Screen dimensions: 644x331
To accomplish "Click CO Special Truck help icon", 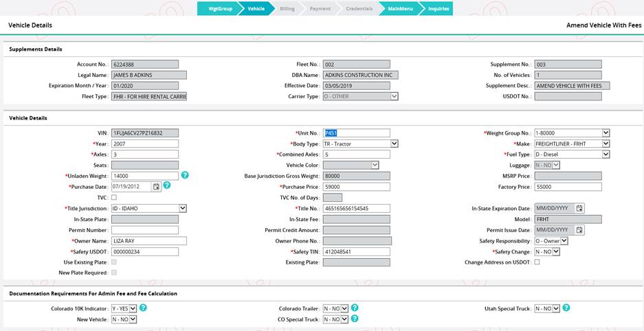I will (x=355, y=319).
